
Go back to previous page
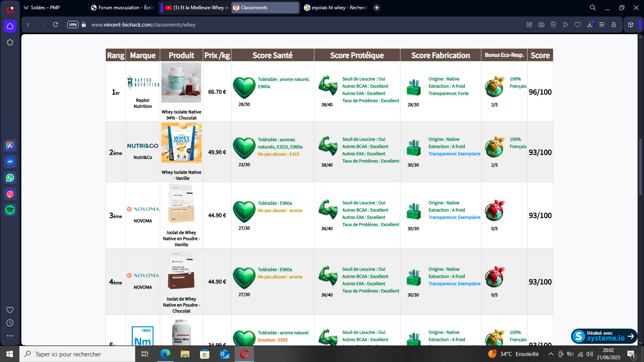click(x=28, y=25)
